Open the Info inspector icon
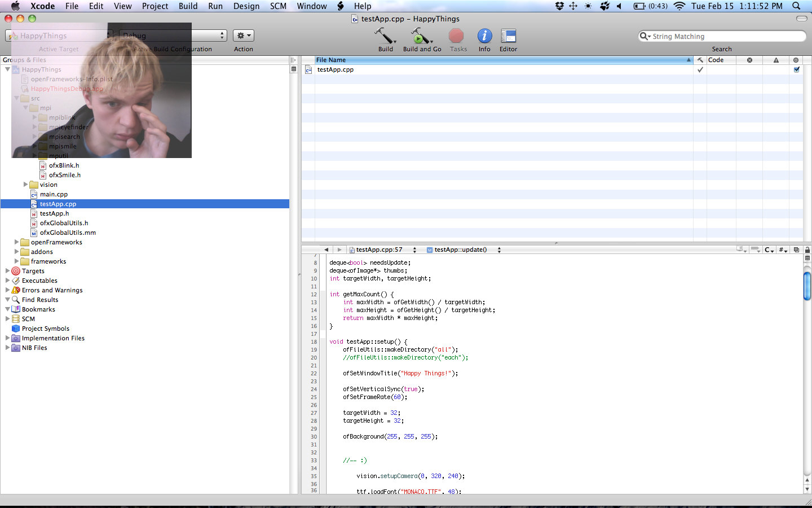This screenshot has width=812, height=508. pyautogui.click(x=484, y=37)
